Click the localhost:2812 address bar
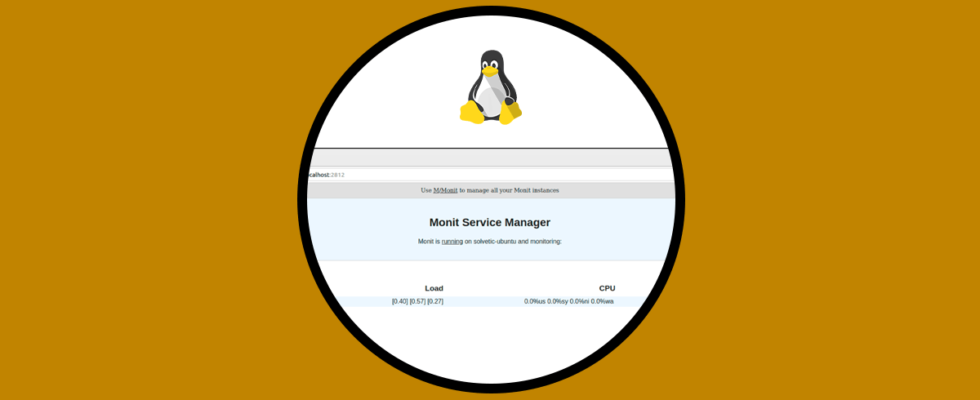Image resolution: width=980 pixels, height=400 pixels. pos(490,174)
